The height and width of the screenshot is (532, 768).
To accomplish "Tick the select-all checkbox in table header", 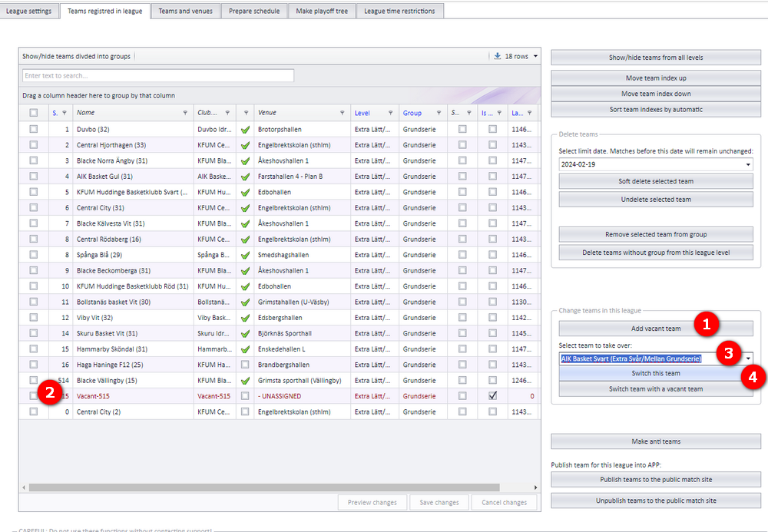I will coord(33,113).
